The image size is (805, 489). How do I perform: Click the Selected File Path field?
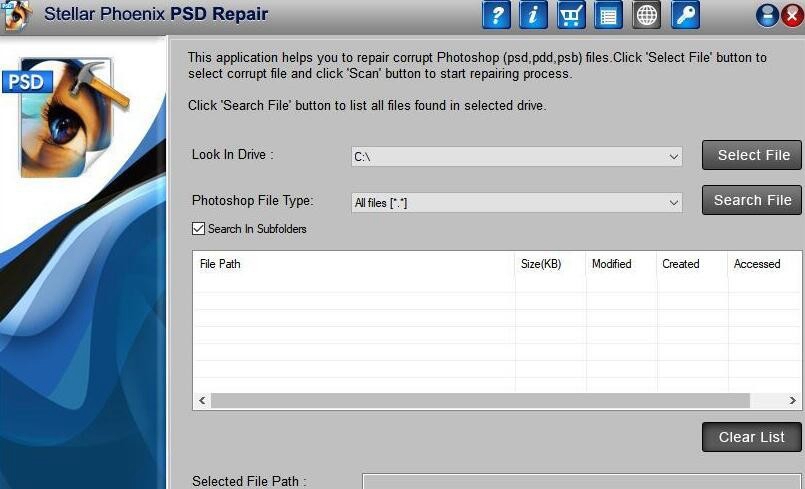[x=582, y=482]
